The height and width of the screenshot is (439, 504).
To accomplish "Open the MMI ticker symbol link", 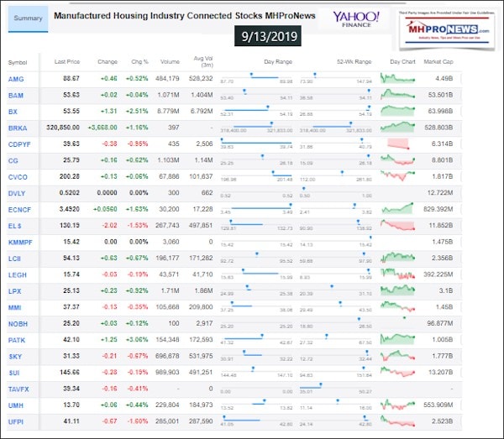I will 14,308.
